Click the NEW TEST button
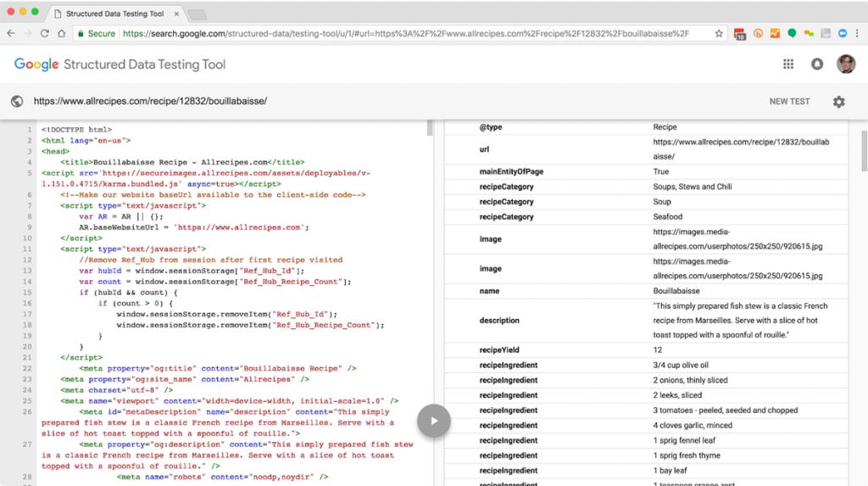Screen dimensions: 868x486 (x=789, y=102)
